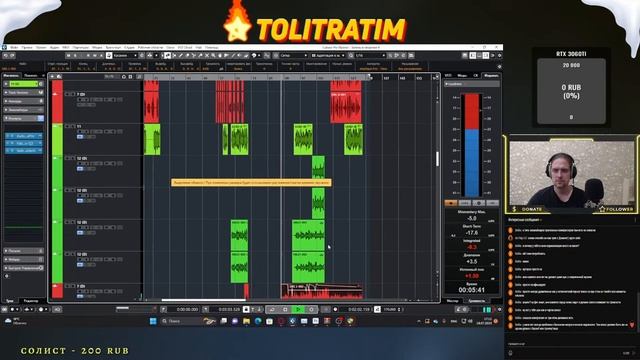Click the Мастер tab below the meter
This screenshot has height=360, width=640.
[x=452, y=301]
